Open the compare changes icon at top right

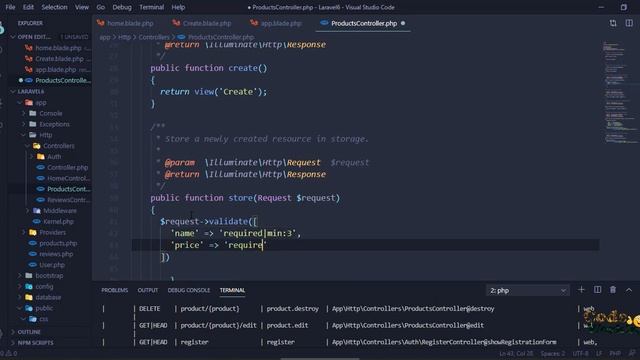click(613, 23)
